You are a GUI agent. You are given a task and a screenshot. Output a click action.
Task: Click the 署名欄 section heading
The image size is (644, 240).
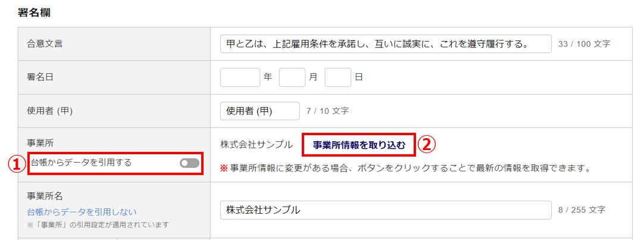pos(34,13)
